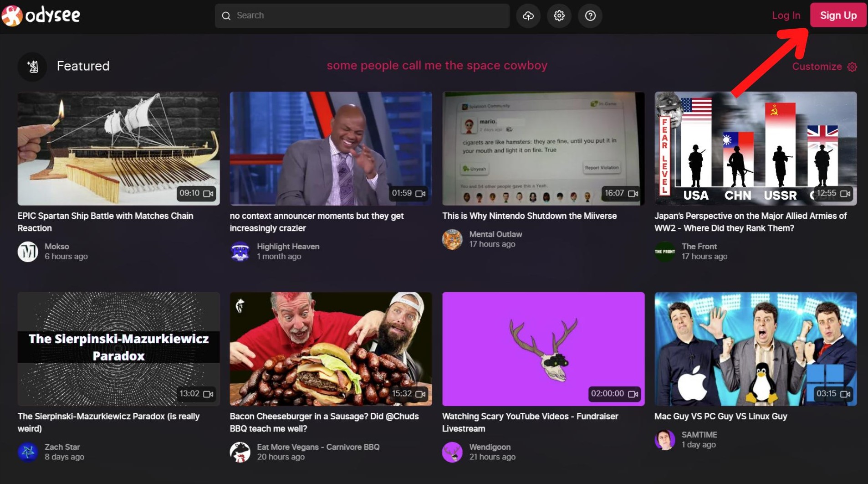Open the upload cloud icon
868x484 pixels.
[528, 16]
